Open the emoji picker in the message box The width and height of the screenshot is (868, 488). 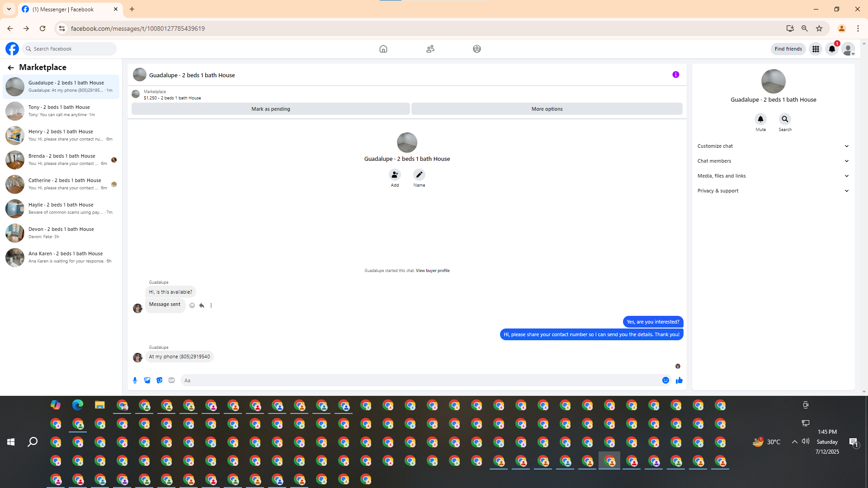pyautogui.click(x=665, y=380)
